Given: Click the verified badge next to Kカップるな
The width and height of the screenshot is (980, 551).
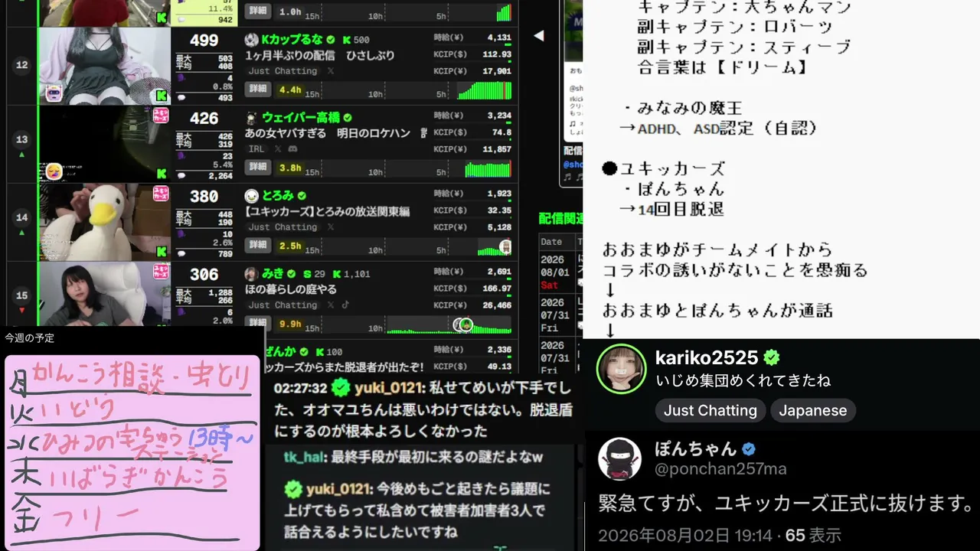Looking at the screenshot, I should click(331, 40).
